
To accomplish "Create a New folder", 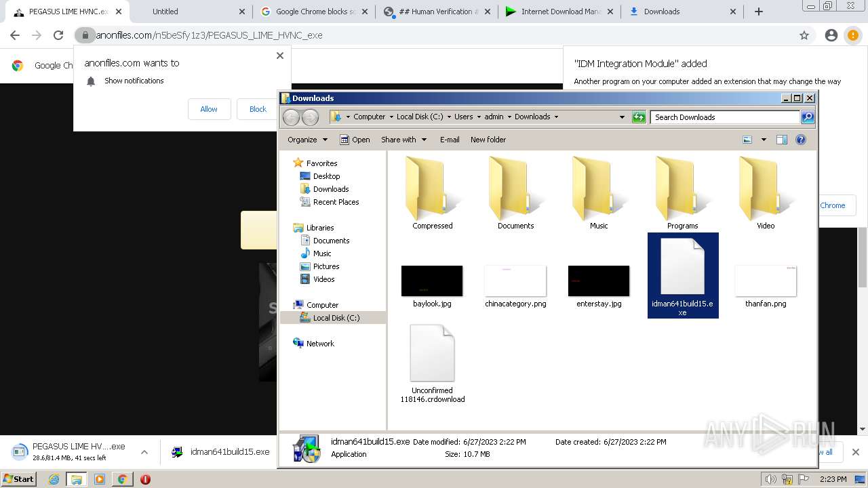I will 488,140.
